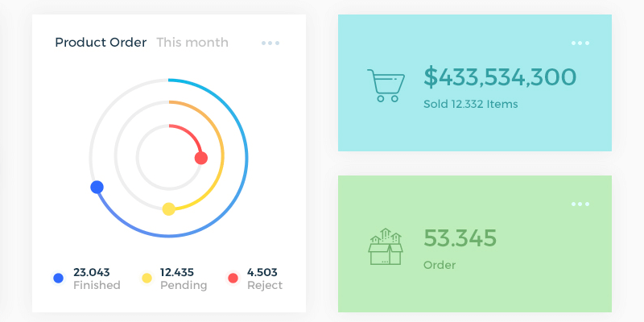Open the sales card three-dot menu
The height and width of the screenshot is (322, 644).
[x=580, y=43]
